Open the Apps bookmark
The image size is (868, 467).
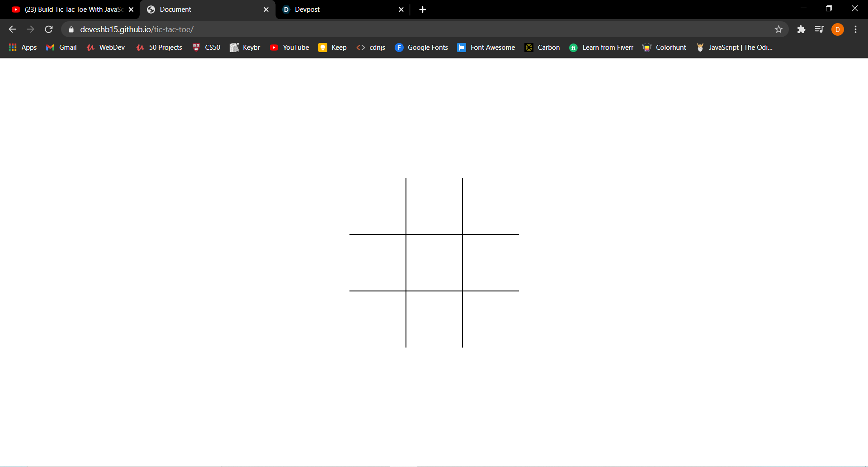click(23, 48)
